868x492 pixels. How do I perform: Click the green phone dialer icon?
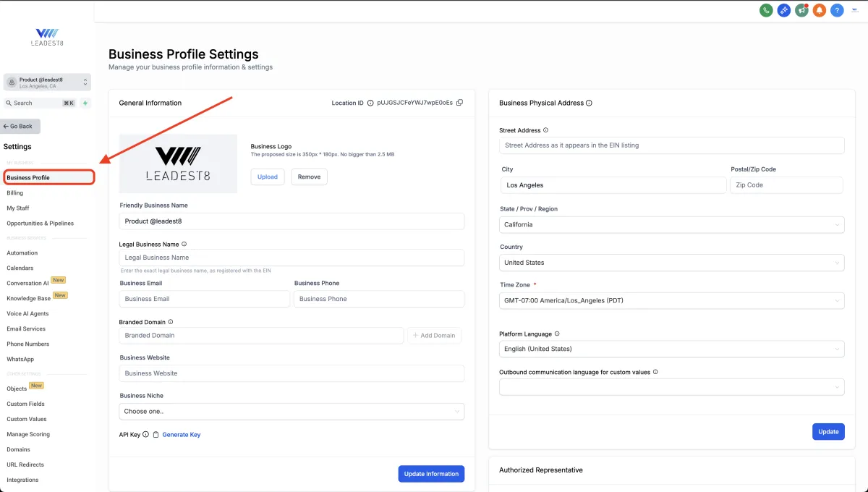tap(766, 10)
